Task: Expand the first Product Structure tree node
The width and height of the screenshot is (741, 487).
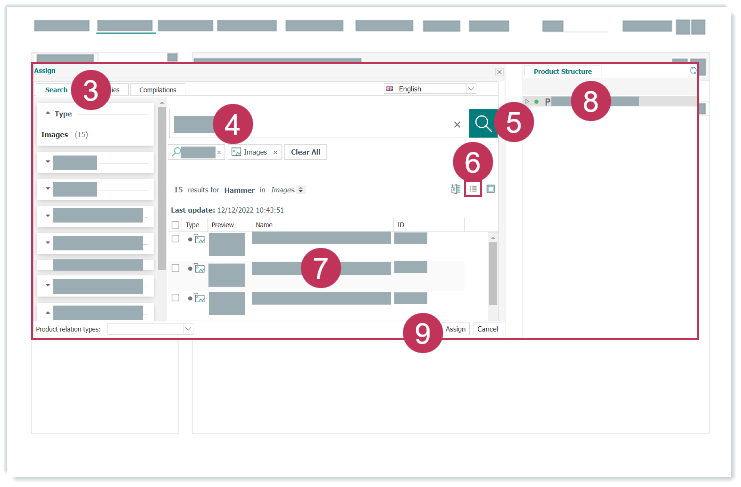Action: click(528, 101)
